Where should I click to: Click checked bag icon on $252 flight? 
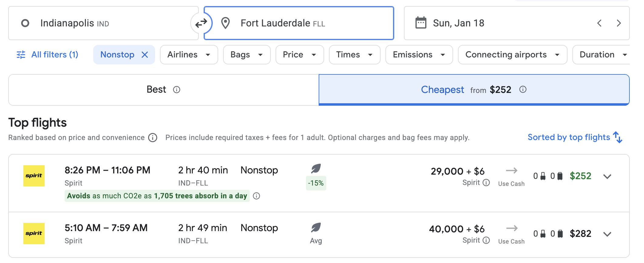coord(560,176)
